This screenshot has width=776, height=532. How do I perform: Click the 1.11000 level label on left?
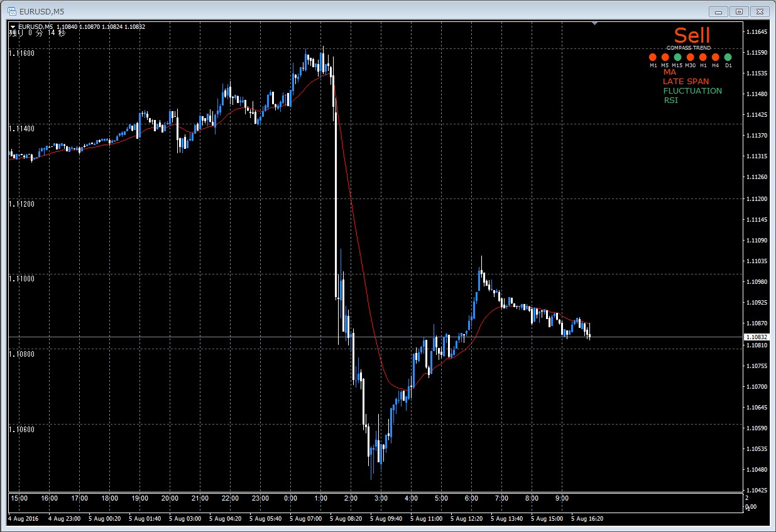(21, 278)
